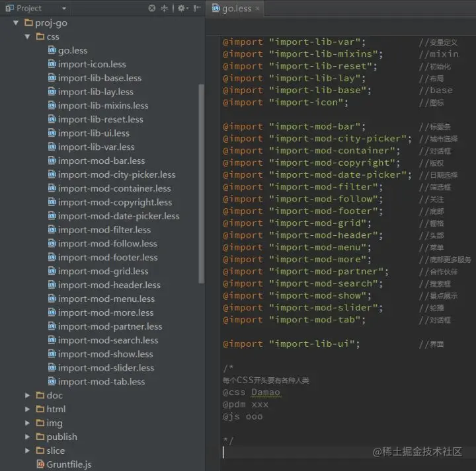This screenshot has width=476, height=471.
Task: Click the import-lib-reset.less file icon
Action: 52,119
